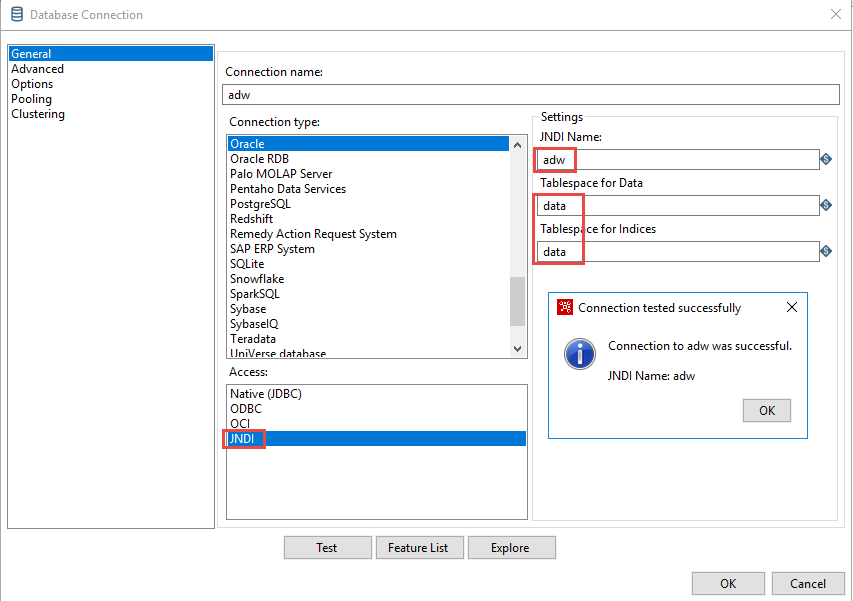Open the Clustering section

pos(38,114)
